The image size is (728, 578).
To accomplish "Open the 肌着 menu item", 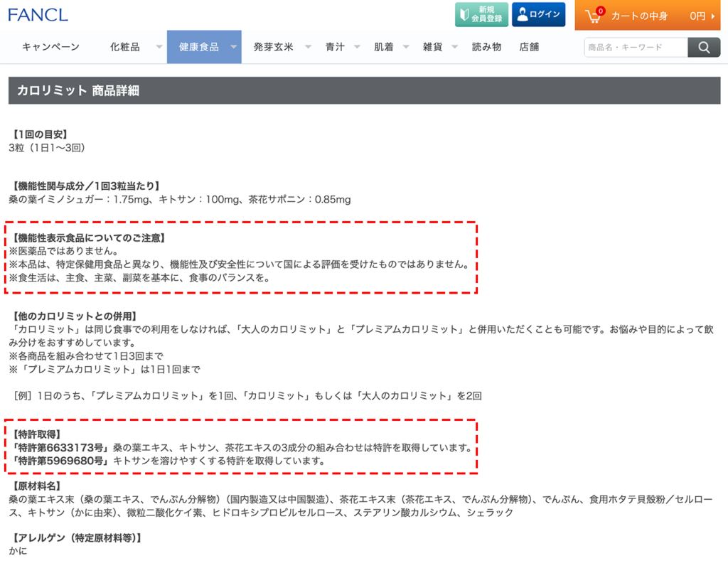I will click(x=383, y=47).
